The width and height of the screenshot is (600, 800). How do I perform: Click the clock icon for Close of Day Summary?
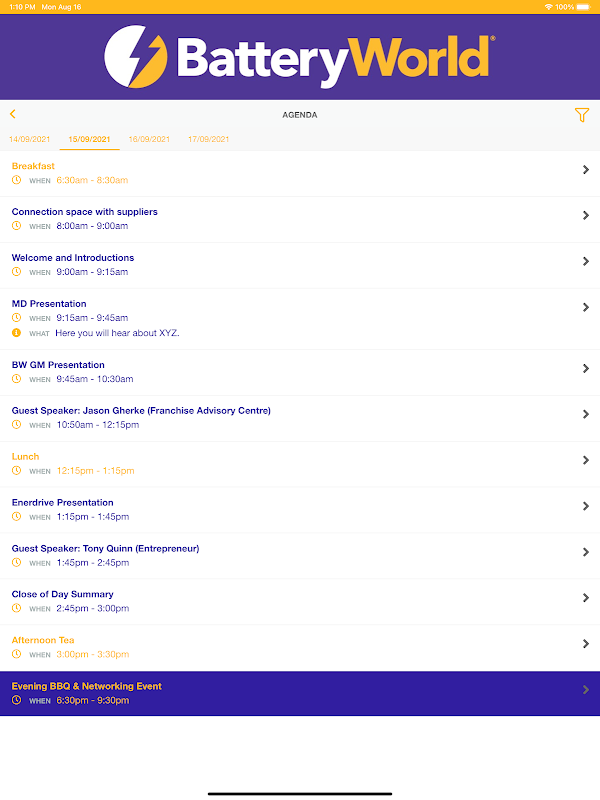tap(16, 608)
